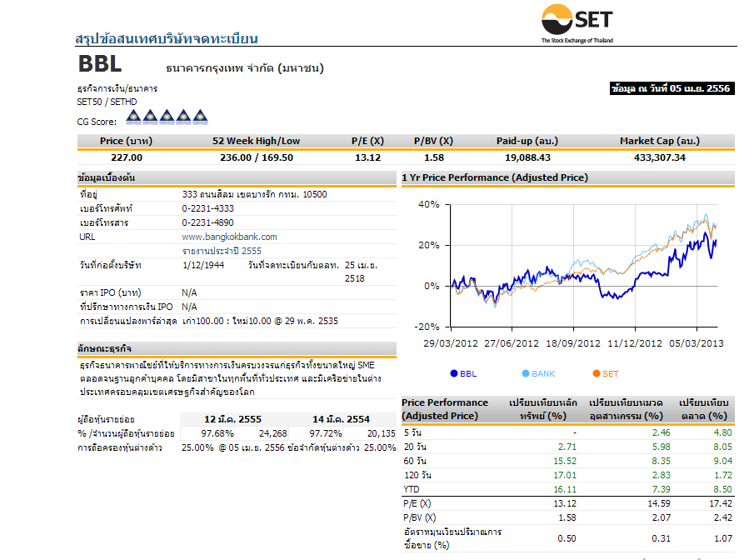Click the blue BBL legend dot
Image resolution: width=754 pixels, height=560 pixels.
454,373
